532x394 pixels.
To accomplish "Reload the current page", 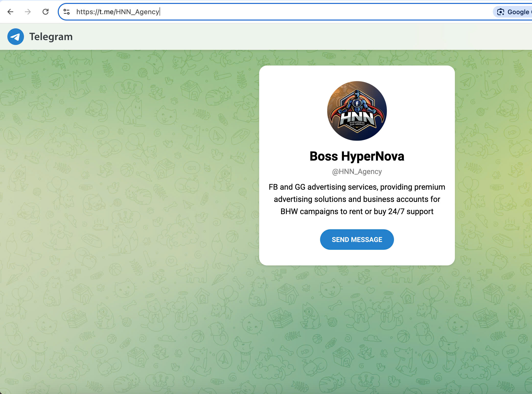I will point(46,12).
